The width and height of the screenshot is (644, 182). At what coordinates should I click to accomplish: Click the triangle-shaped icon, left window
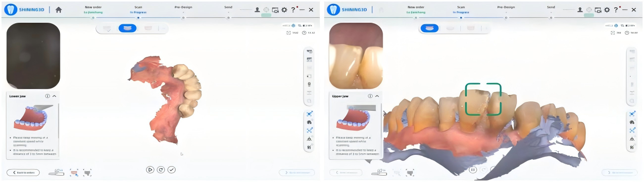pos(309,139)
